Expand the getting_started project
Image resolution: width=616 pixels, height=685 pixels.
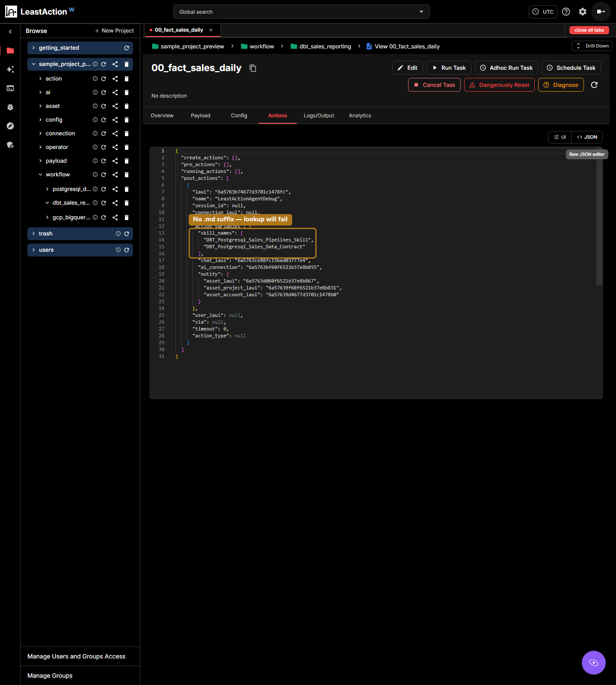(34, 48)
